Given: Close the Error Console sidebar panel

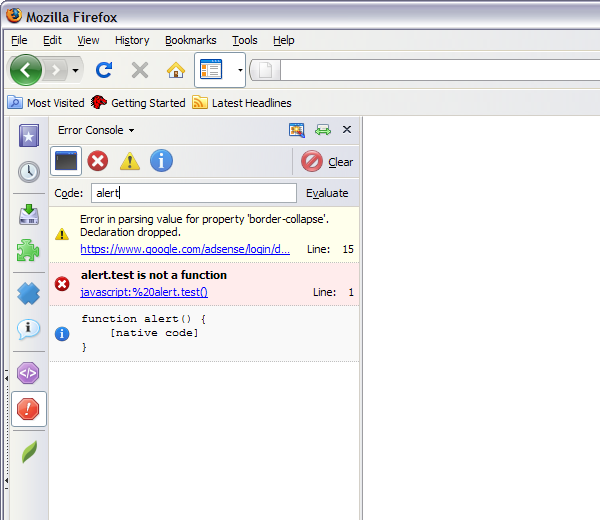Looking at the screenshot, I should [347, 130].
